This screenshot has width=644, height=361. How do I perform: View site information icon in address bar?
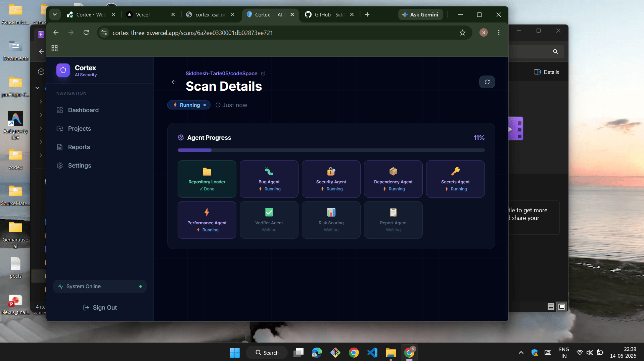click(x=104, y=33)
